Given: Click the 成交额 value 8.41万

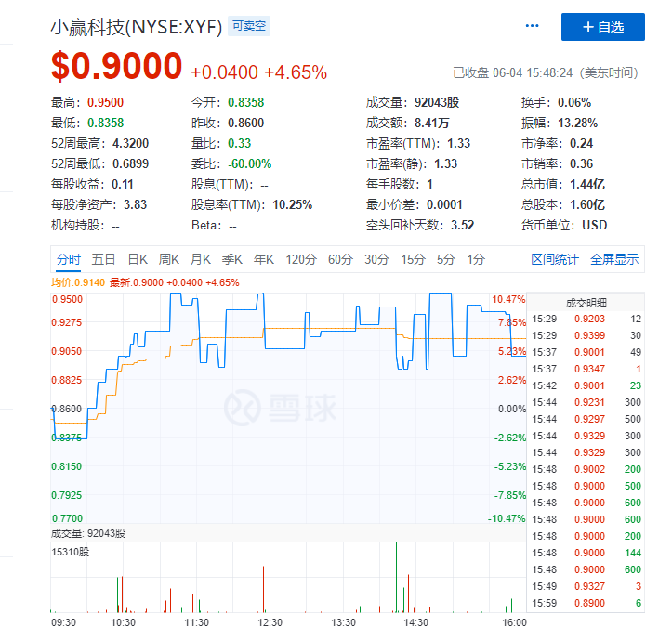Looking at the screenshot, I should click(x=432, y=124).
